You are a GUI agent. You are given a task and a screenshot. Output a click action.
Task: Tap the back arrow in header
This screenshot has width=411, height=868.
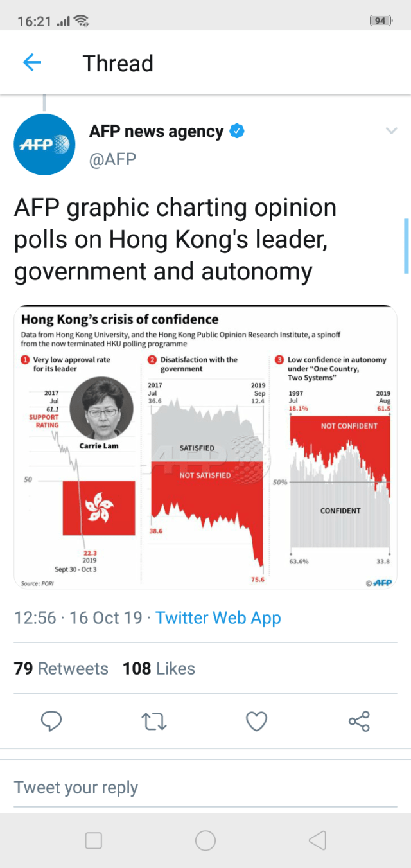[31, 63]
